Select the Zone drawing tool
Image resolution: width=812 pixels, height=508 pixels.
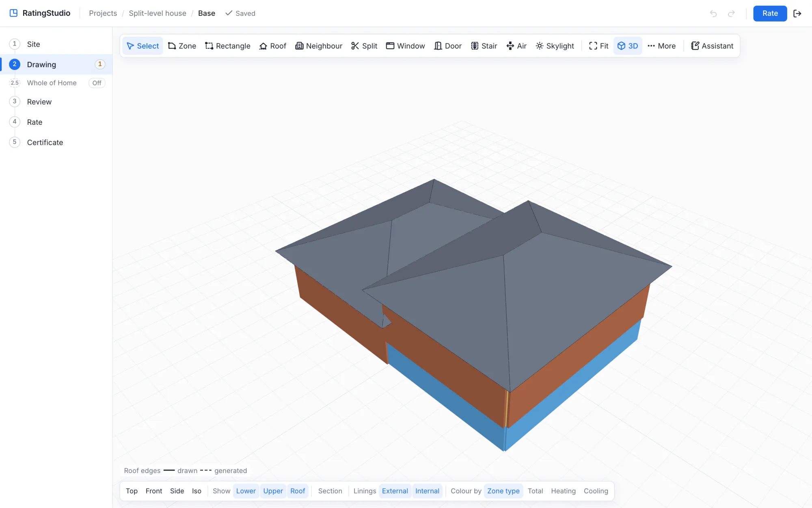(x=182, y=46)
